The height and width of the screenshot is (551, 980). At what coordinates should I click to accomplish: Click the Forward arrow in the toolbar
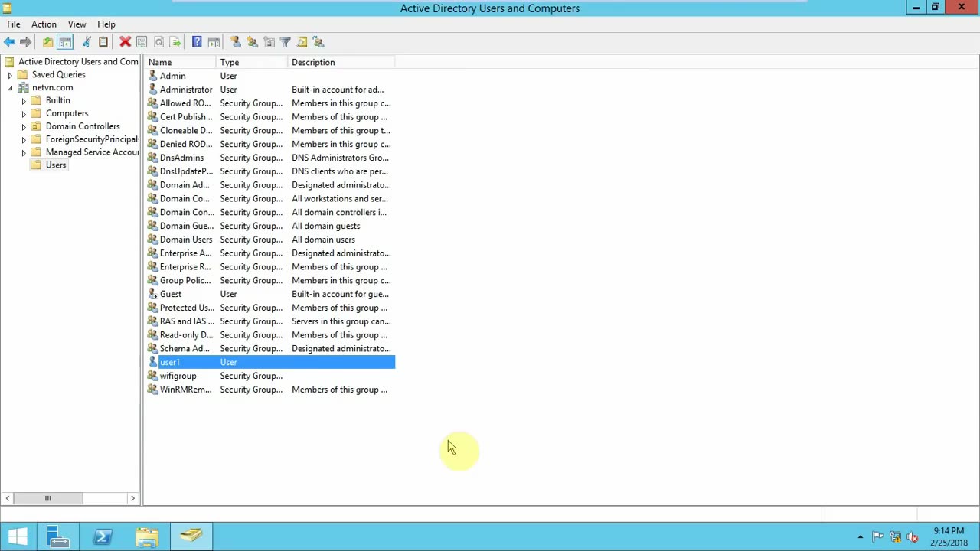click(25, 42)
